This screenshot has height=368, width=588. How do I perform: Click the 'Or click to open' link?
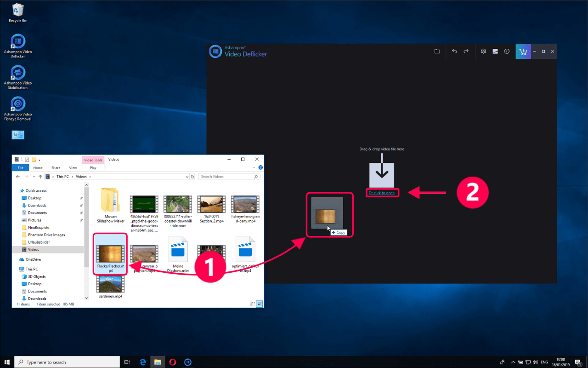[381, 193]
